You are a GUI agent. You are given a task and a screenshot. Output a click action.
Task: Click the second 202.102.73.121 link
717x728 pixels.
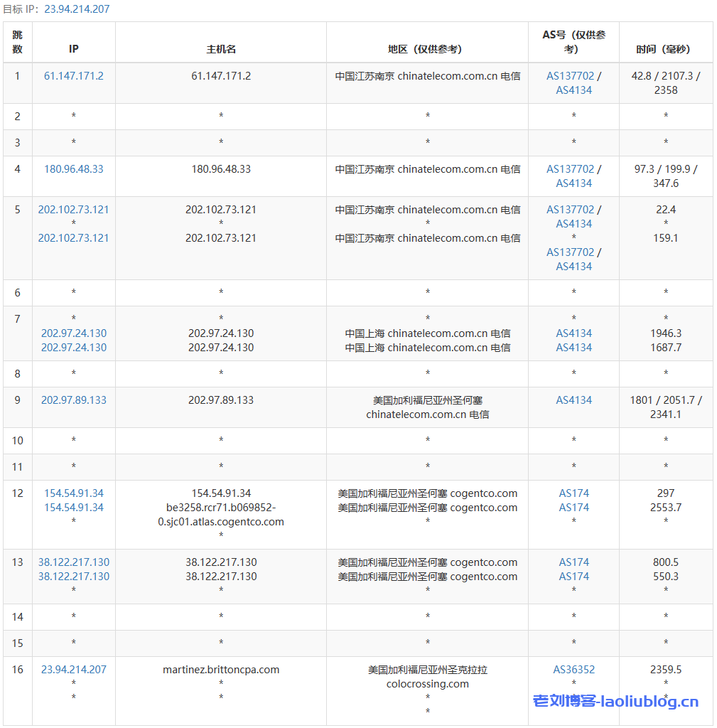(x=73, y=237)
